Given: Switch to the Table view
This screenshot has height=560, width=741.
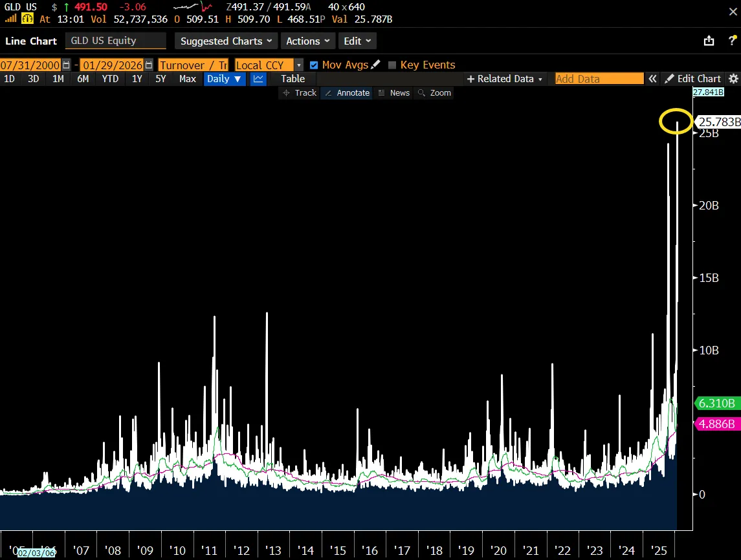Looking at the screenshot, I should (x=293, y=79).
